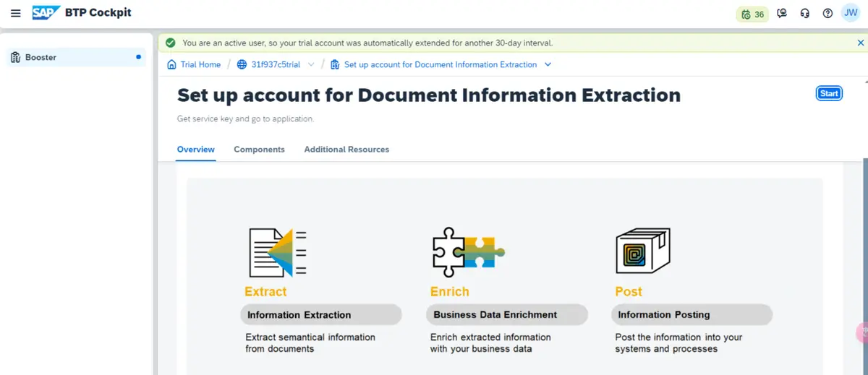
Task: Click the Extract document illustration
Action: pyautogui.click(x=278, y=252)
